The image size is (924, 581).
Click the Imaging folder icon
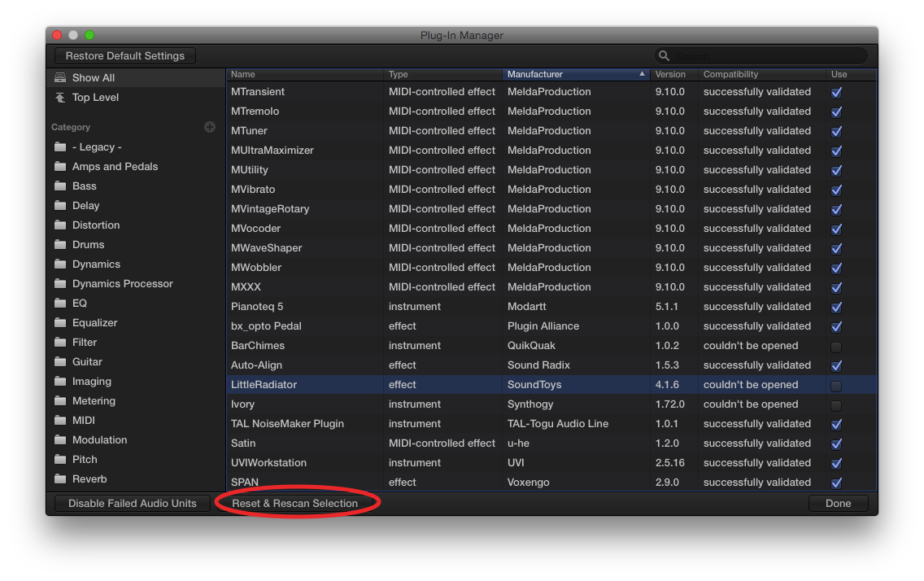(60, 382)
